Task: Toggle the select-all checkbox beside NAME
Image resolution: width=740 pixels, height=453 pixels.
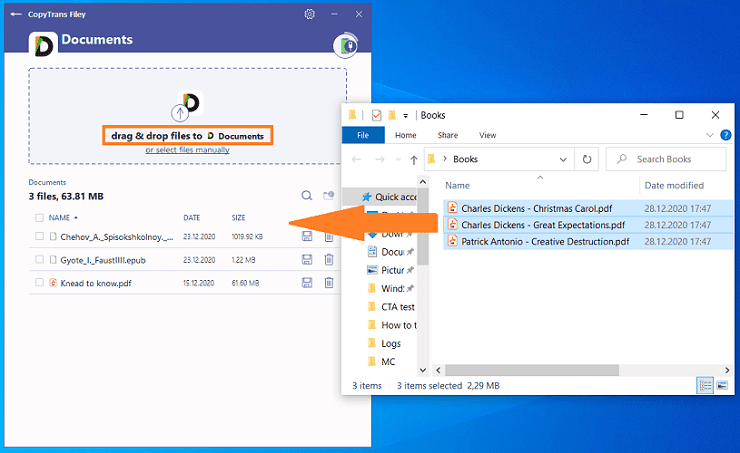Action: [x=39, y=218]
